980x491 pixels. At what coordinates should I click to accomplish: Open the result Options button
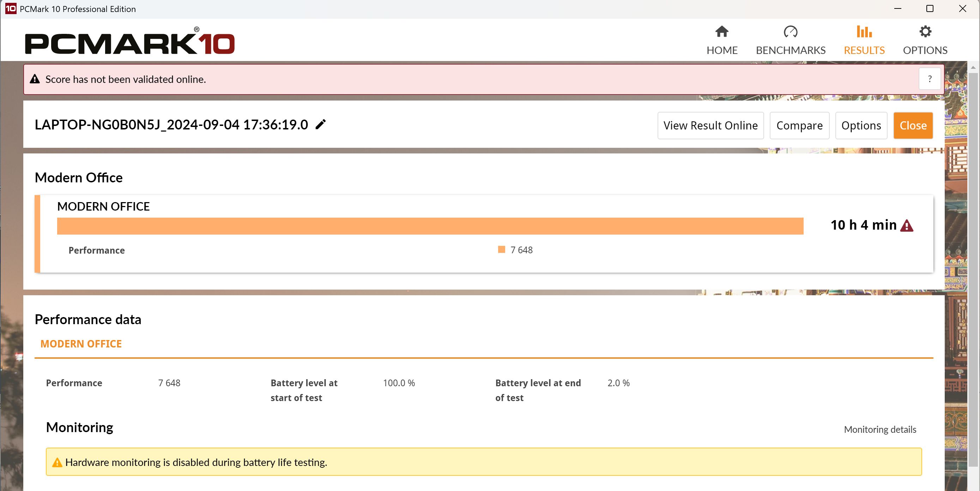click(x=861, y=126)
